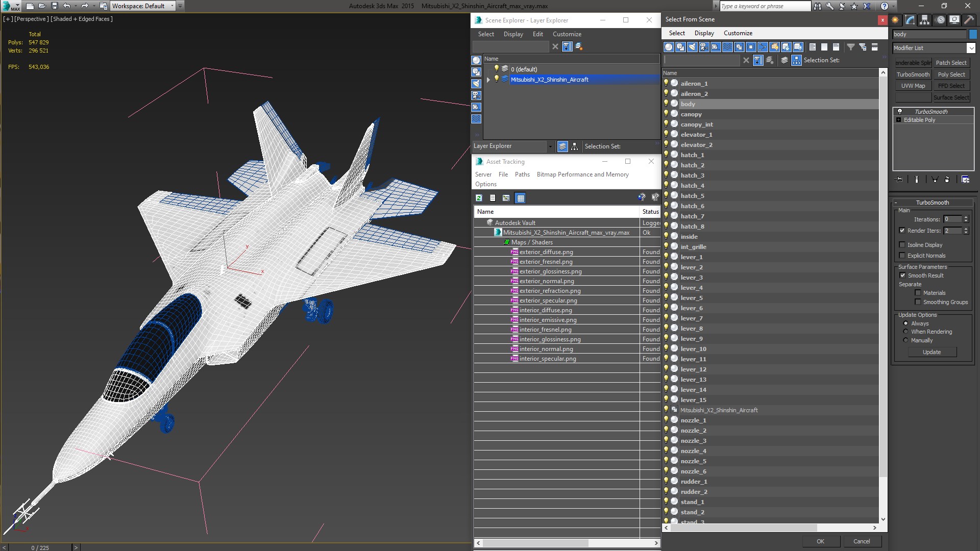Screen dimensions: 980x551
Task: Click Cancel button in Select From Scene
Action: pos(862,541)
